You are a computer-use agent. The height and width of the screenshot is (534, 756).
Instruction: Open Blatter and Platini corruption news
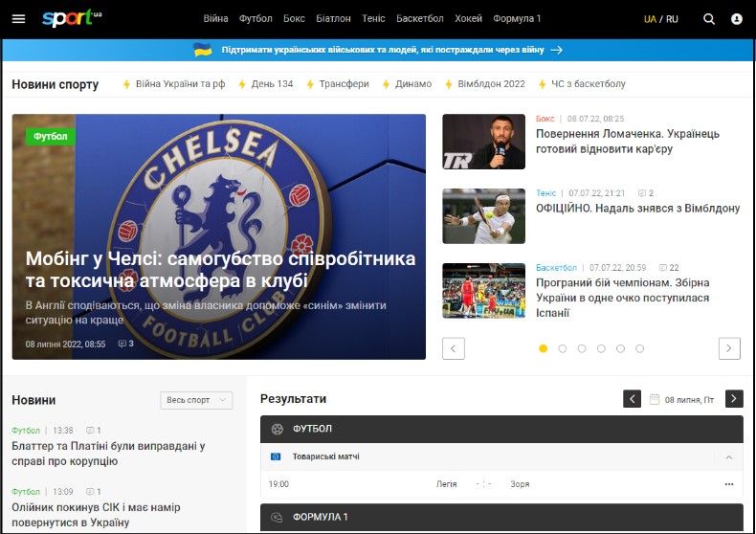point(108,454)
